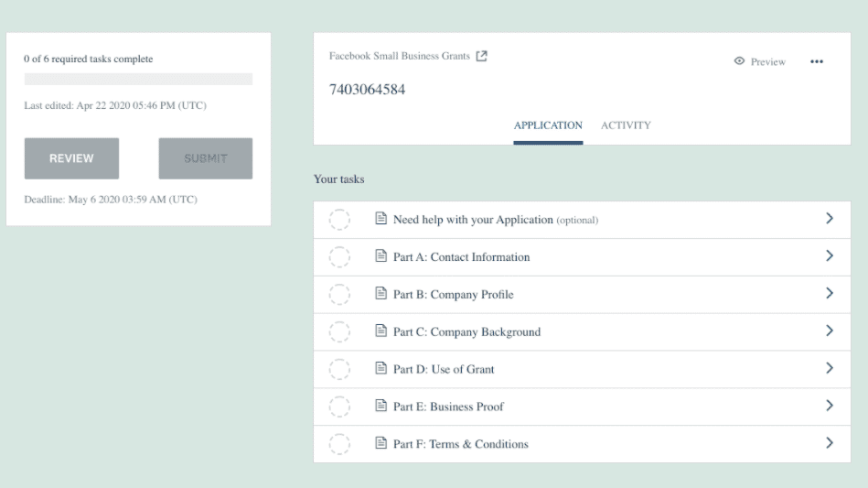Click the document icon for Part A: Contact Information

tap(380, 255)
